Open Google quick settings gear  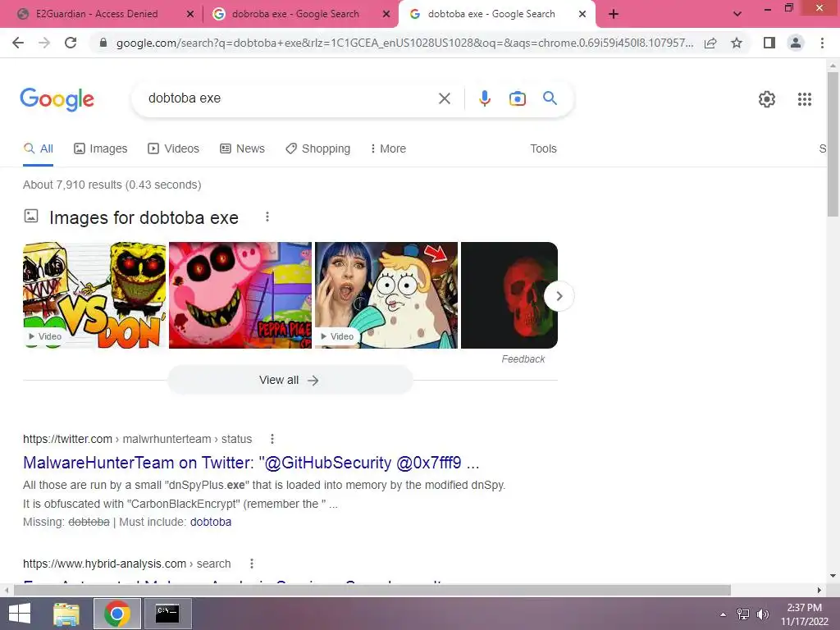click(x=767, y=99)
